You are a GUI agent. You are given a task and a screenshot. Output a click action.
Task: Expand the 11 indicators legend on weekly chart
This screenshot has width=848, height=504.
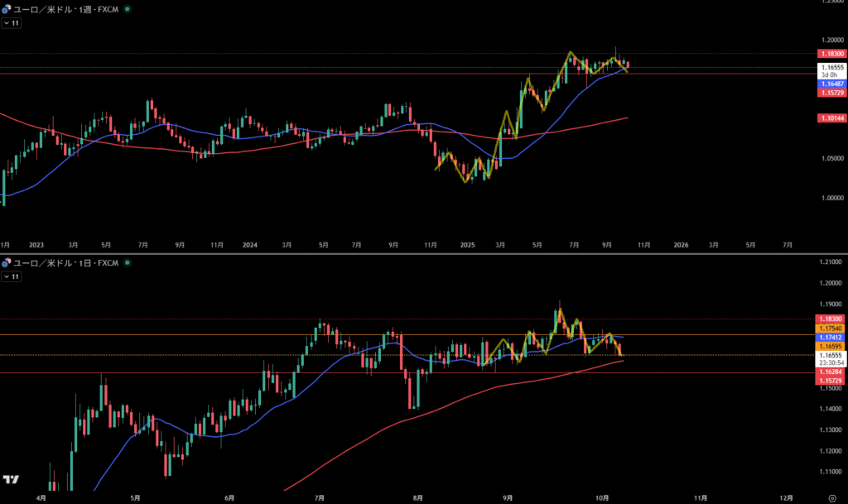pos(11,23)
